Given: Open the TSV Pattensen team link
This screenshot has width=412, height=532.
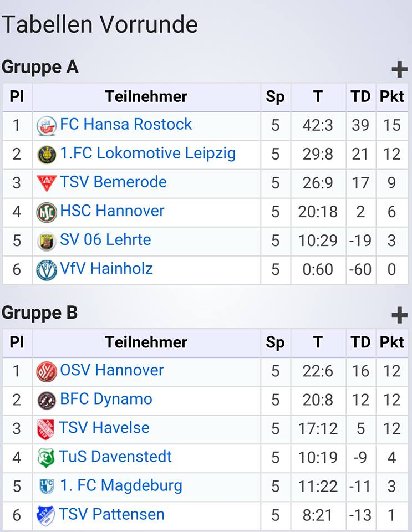Looking at the screenshot, I should tap(111, 514).
